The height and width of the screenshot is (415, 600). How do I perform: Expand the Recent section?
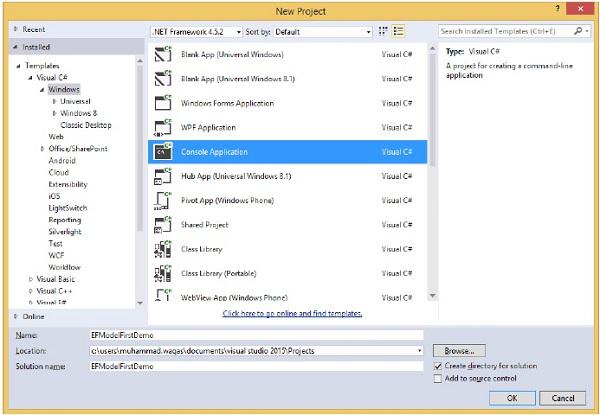tap(16, 29)
